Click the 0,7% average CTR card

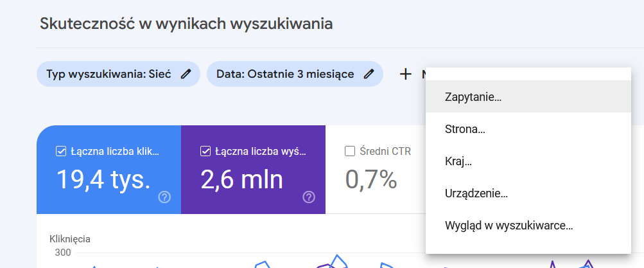tap(376, 170)
